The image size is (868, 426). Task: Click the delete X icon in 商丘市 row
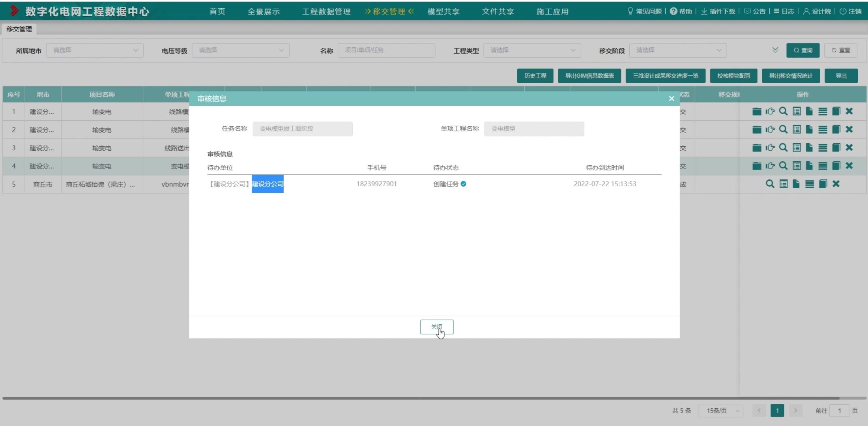836,184
